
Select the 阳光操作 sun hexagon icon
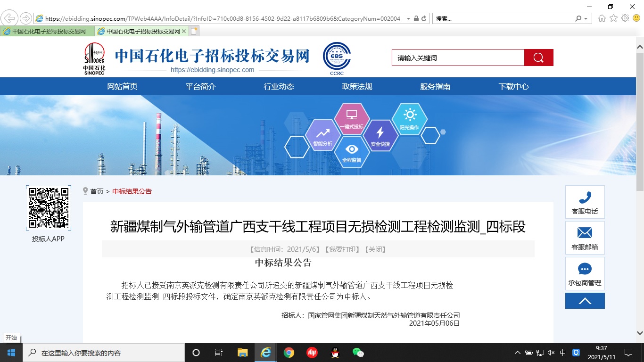point(410,118)
